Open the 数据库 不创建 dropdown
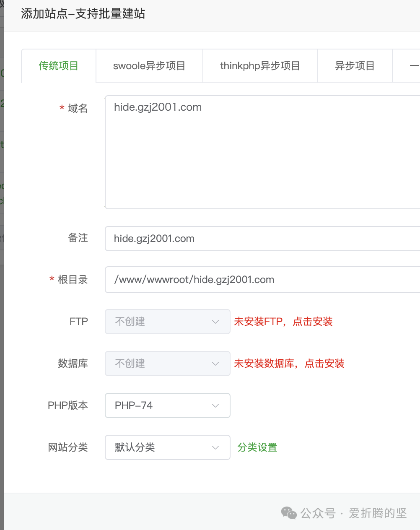 click(x=167, y=364)
